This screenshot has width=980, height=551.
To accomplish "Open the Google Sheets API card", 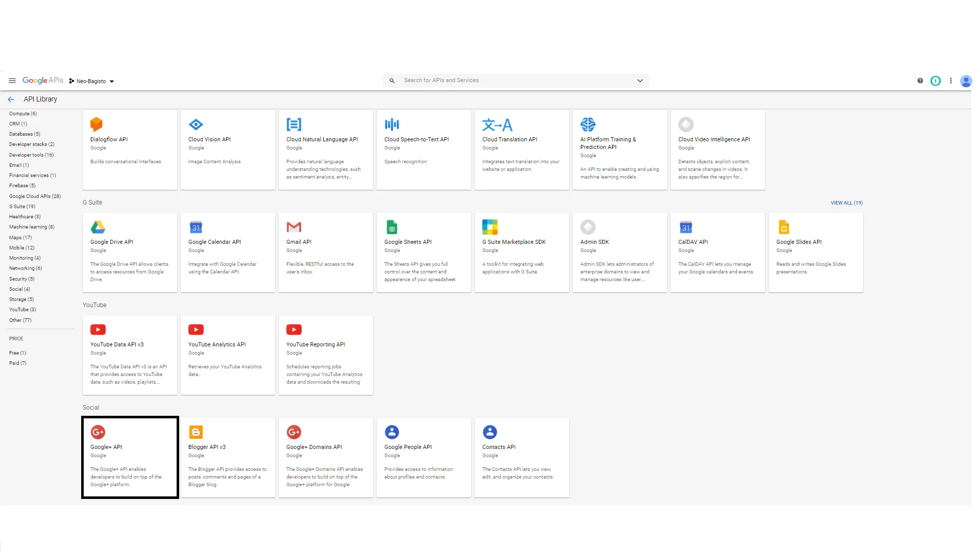I will (x=424, y=253).
